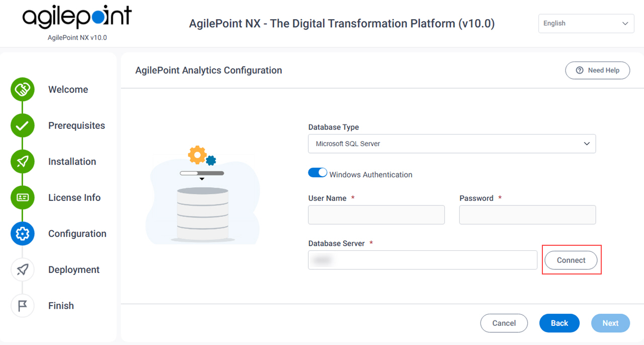This screenshot has width=644, height=345.
Task: Select the Welcome step label
Action: click(x=68, y=90)
